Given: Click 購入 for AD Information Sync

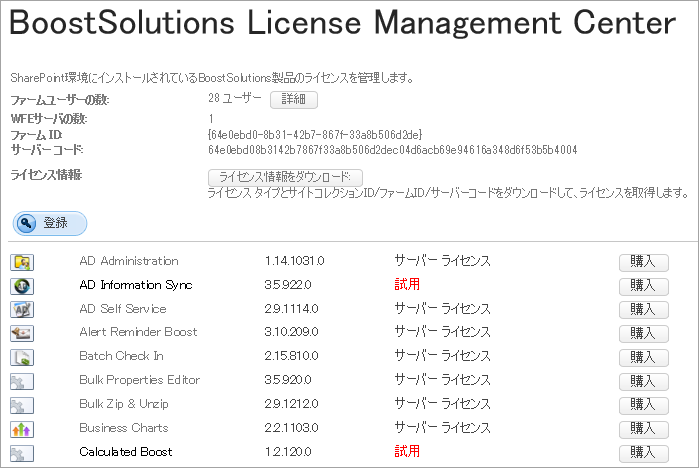Looking at the screenshot, I should pos(644,286).
